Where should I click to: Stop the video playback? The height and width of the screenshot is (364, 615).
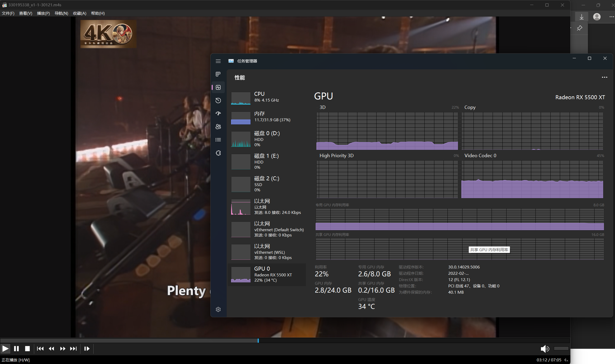pos(27,349)
